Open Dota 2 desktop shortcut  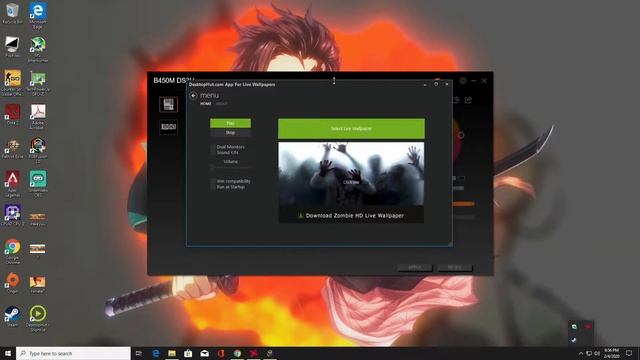(x=12, y=114)
